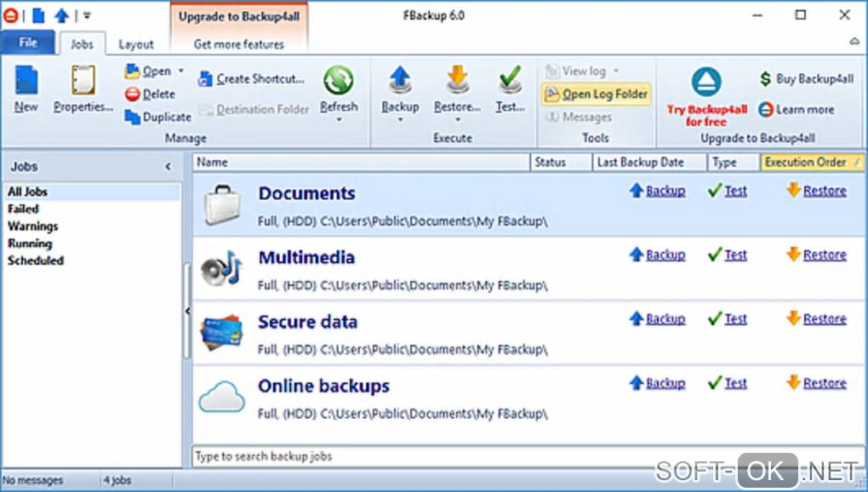Expand the Backup dropdown arrow in ribbon
The image size is (868, 492).
(x=400, y=119)
